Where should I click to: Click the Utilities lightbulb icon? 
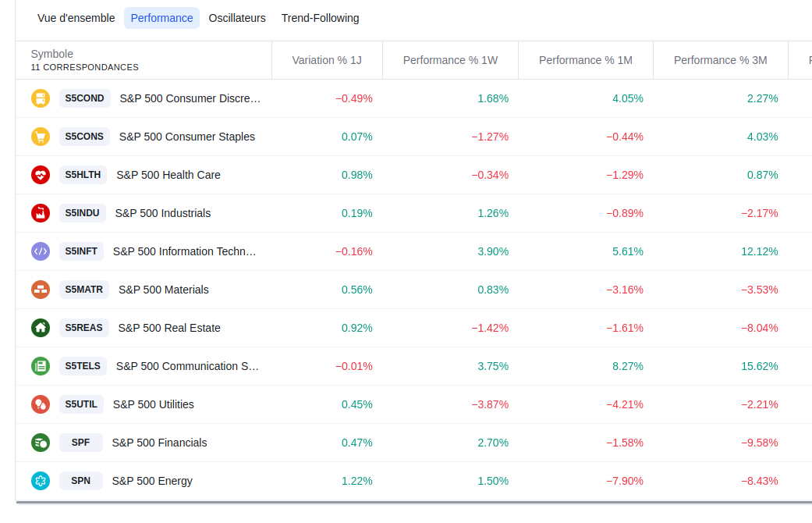[41, 404]
